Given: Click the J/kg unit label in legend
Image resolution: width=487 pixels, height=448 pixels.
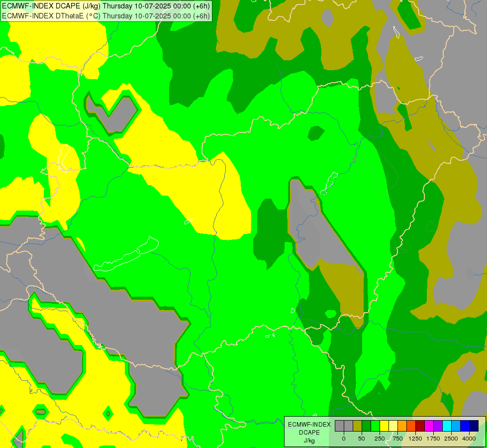Looking at the screenshot, I should pos(309,441).
